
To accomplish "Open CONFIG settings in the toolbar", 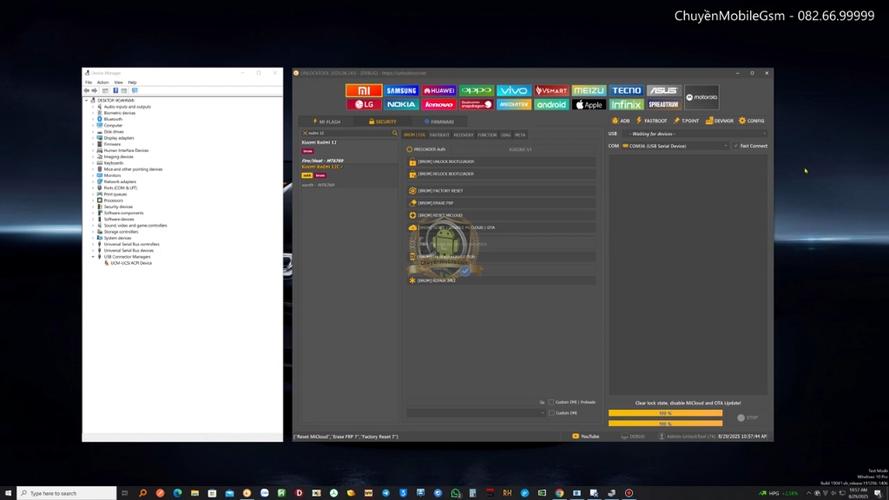I will pos(752,121).
